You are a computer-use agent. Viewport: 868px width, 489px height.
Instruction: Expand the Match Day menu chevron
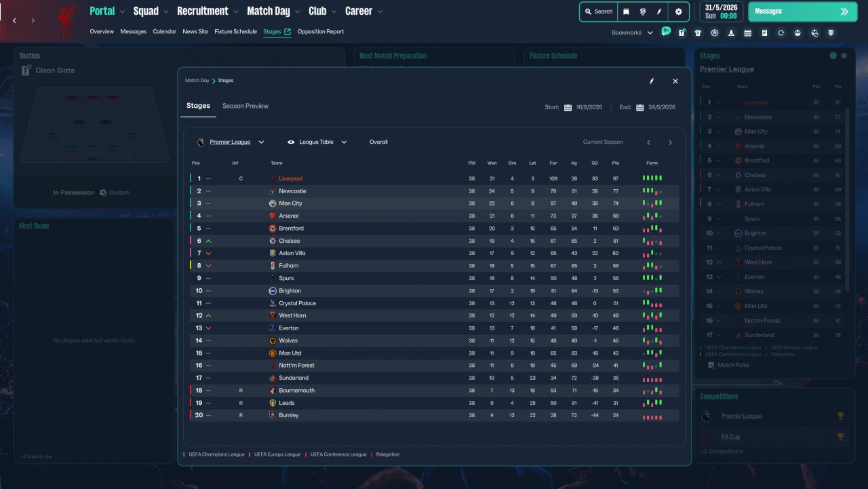coord(297,12)
